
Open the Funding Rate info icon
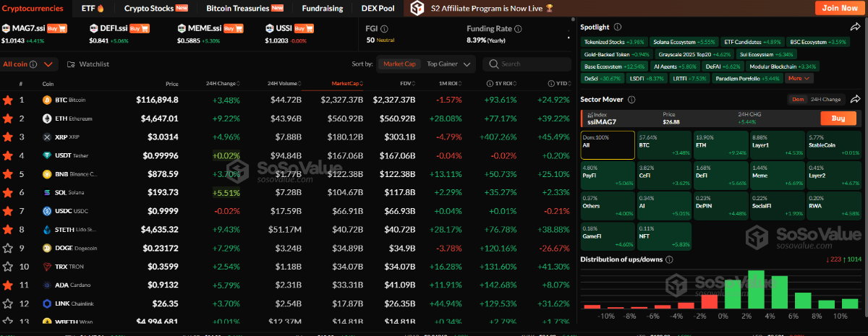click(x=517, y=28)
